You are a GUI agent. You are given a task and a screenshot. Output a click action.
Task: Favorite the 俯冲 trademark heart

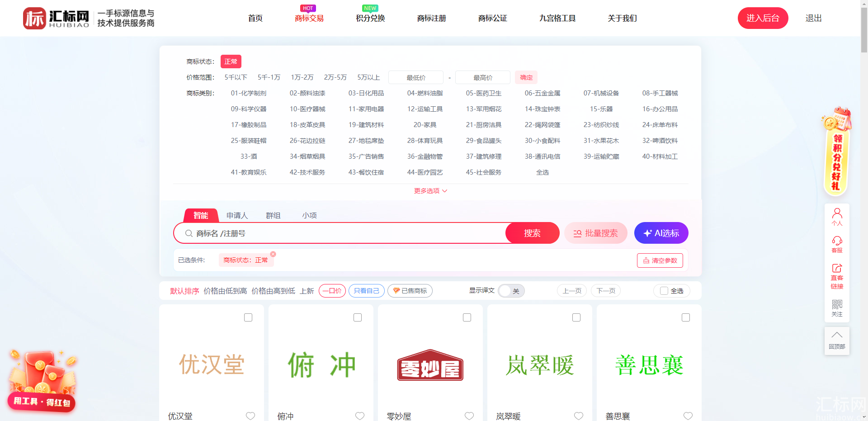(x=360, y=416)
